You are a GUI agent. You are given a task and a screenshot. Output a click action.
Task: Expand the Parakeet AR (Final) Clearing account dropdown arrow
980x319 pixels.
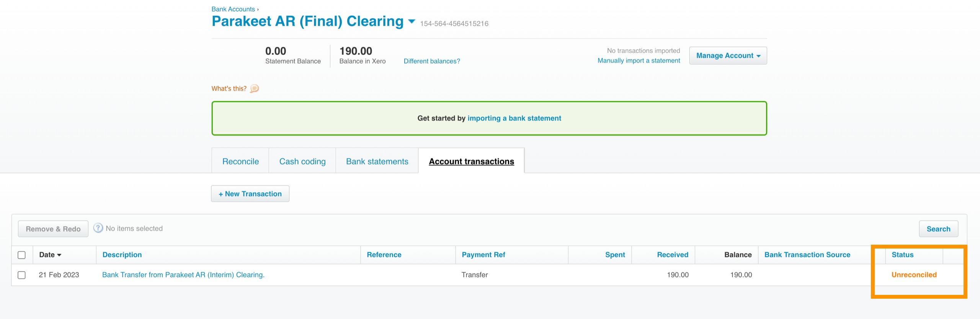click(412, 21)
